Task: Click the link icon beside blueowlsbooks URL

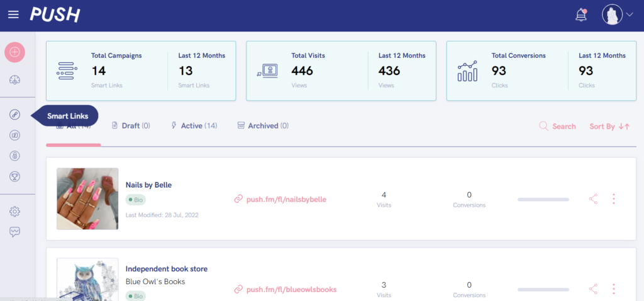Action: (x=238, y=290)
